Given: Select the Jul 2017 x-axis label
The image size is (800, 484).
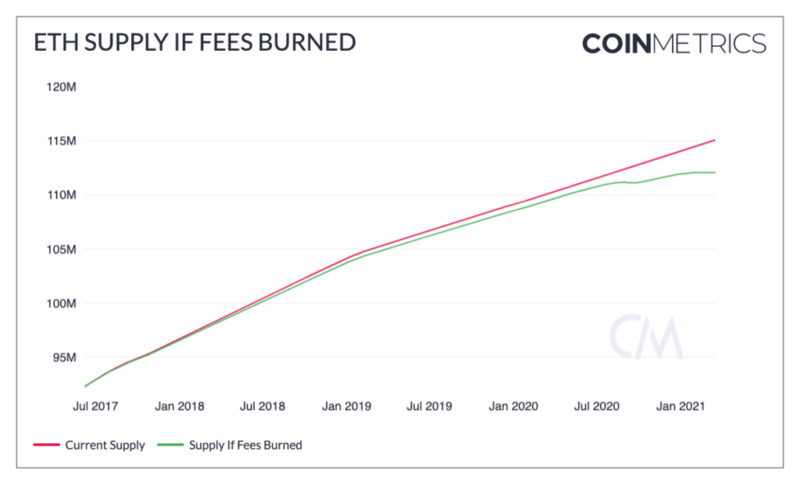Looking at the screenshot, I should 95,406.
